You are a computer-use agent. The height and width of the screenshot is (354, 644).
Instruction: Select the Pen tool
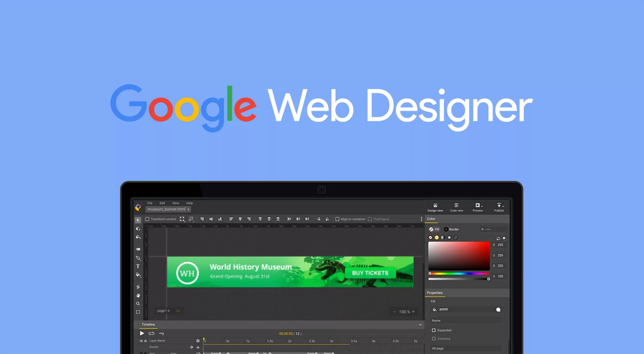(138, 258)
